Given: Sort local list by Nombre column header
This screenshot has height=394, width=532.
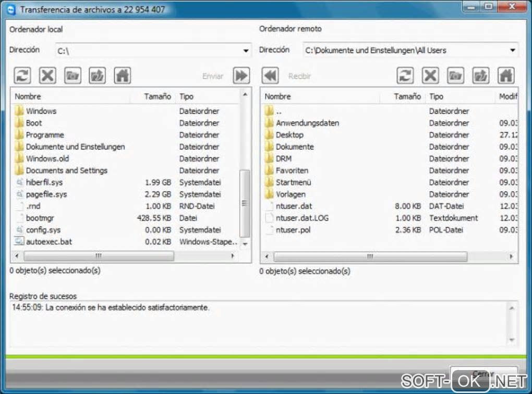Looking at the screenshot, I should tap(71, 96).
